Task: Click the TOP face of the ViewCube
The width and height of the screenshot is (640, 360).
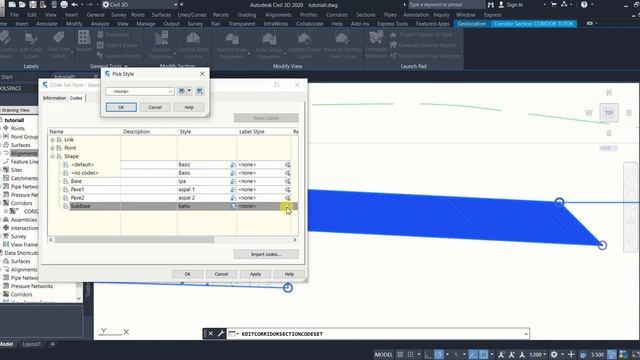Action: 609,113
